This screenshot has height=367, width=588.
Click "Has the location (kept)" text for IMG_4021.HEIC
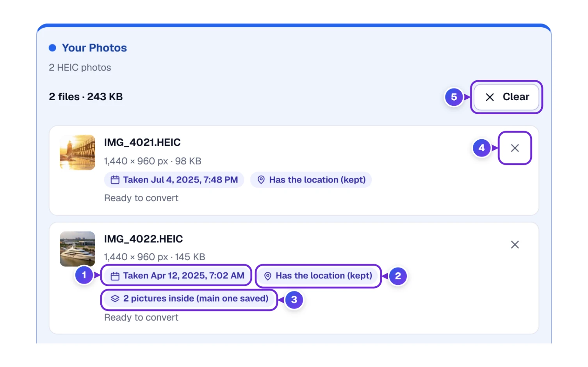click(317, 180)
